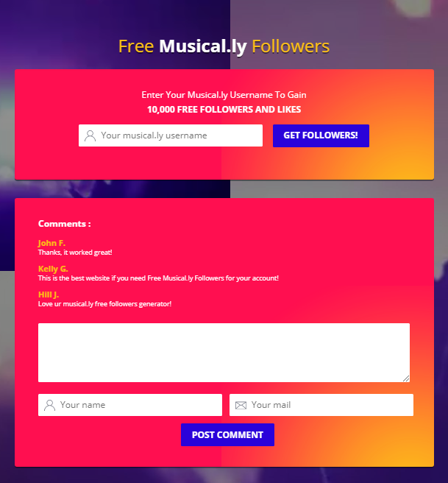Screen dimensions: 448x483
Task: Click the comment box resize handle
Action: (x=406, y=378)
